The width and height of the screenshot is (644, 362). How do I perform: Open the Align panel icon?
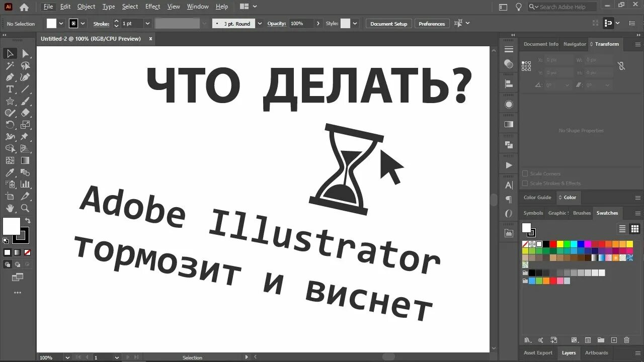point(509,84)
